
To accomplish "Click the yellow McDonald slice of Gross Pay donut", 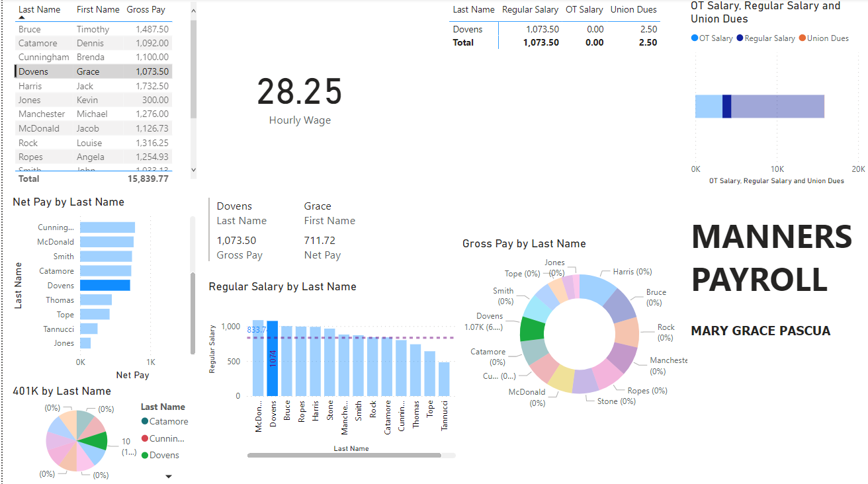I will (x=562, y=378).
